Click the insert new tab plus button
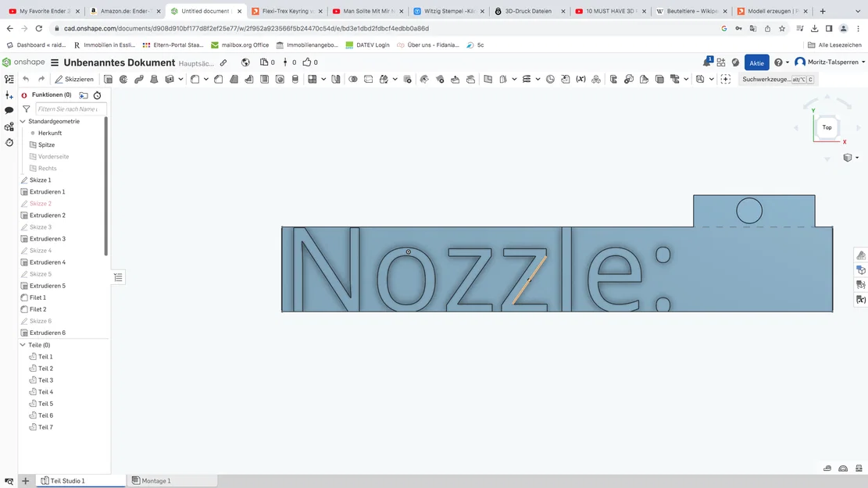Image resolution: width=868 pixels, height=488 pixels. coord(25,481)
